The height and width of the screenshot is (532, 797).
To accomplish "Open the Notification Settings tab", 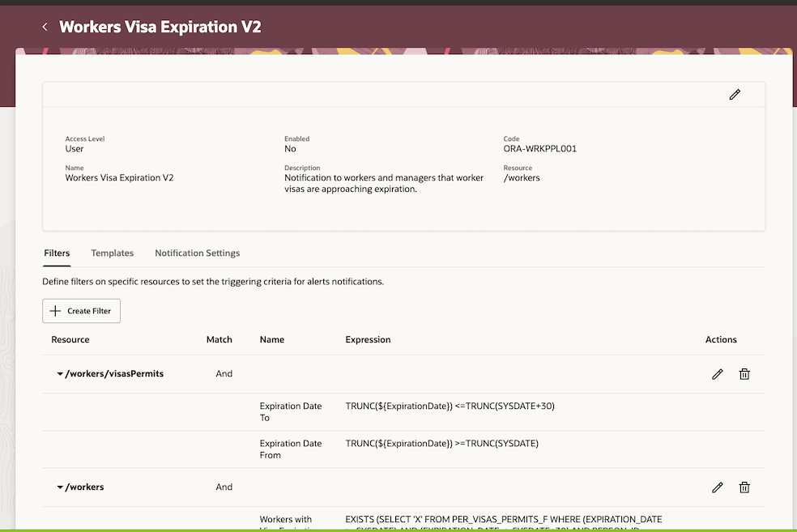I will pos(197,253).
